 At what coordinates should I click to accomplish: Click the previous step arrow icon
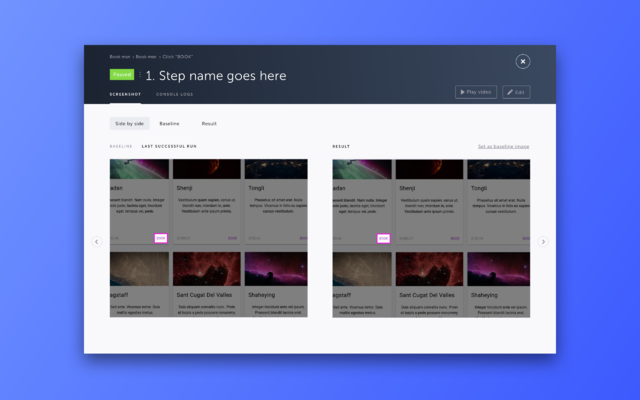tap(97, 241)
